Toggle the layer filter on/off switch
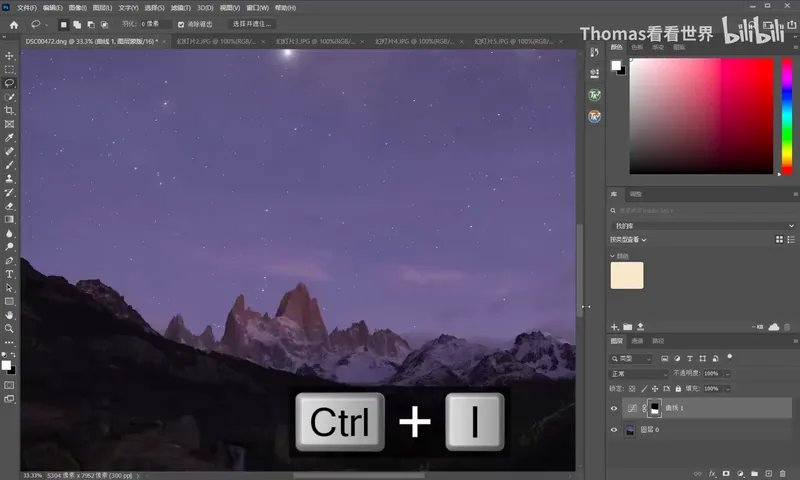Screen dimensions: 800x480 tap(730, 357)
